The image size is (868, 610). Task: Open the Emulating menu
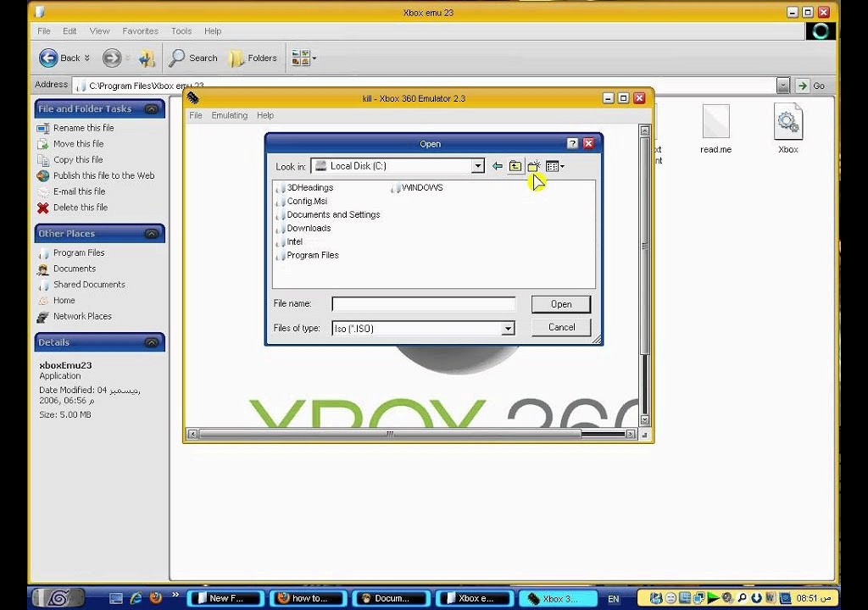[x=229, y=115]
